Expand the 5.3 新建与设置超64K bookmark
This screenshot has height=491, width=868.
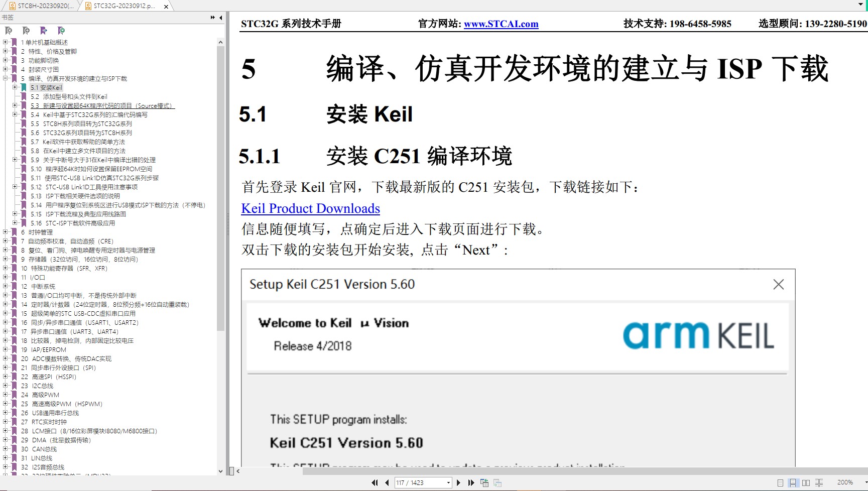(15, 105)
